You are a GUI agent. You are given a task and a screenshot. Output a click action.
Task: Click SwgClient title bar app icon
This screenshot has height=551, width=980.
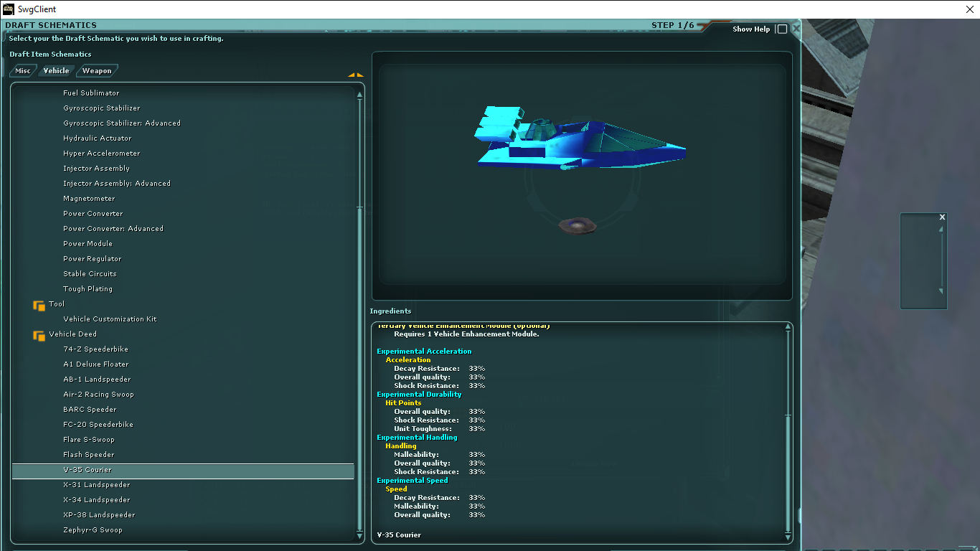pos(9,9)
